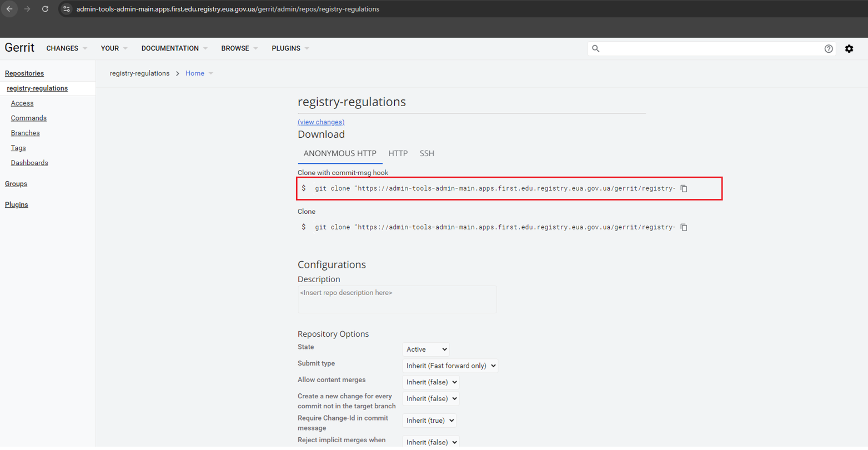Viewport: 868px width, 450px height.
Task: Expand the Home breadcrumb dropdown arrow
Action: (211, 73)
